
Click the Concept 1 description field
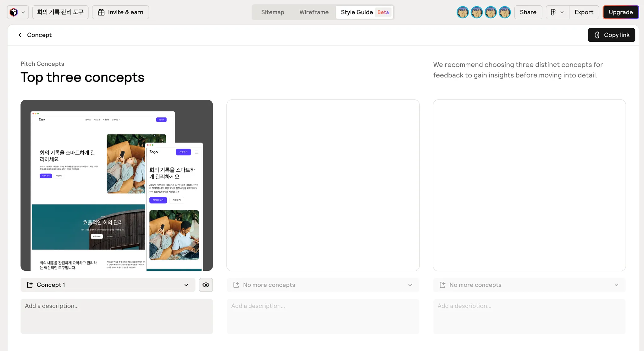click(117, 316)
